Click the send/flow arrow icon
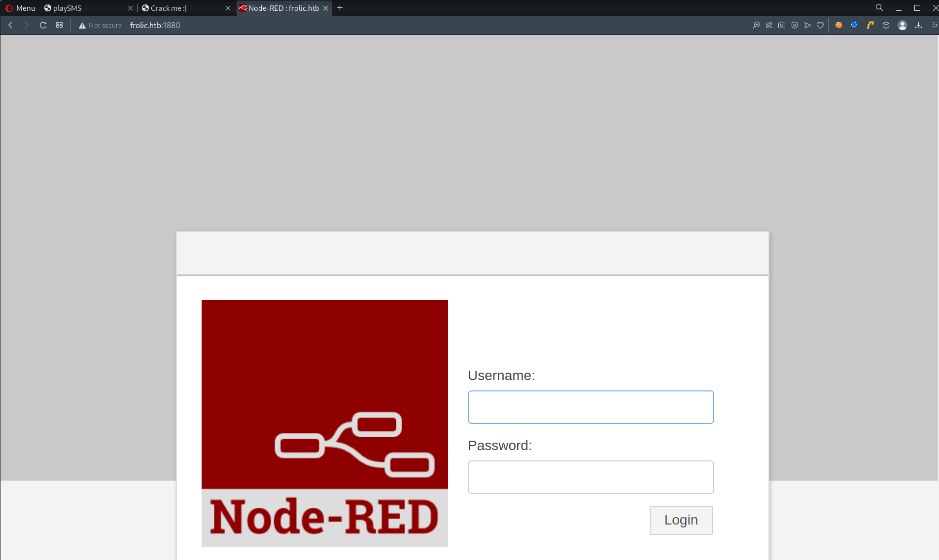Screen dimensions: 939x560 coord(807,25)
